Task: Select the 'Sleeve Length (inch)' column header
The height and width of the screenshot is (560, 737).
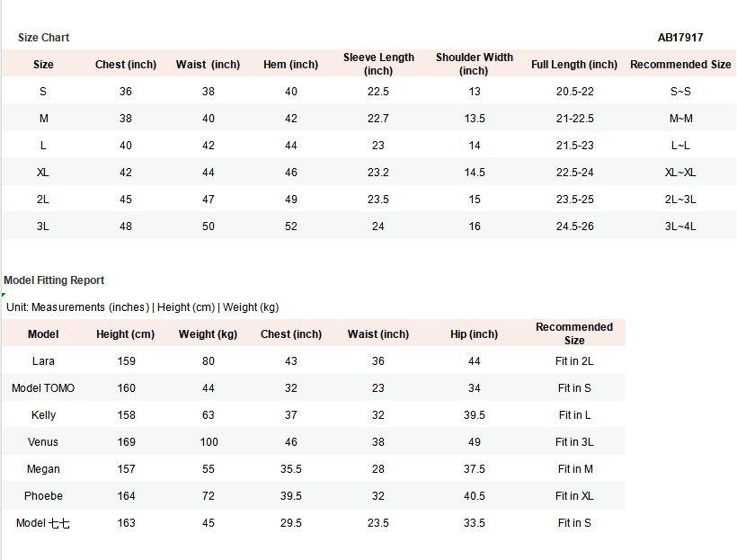Action: (378, 64)
